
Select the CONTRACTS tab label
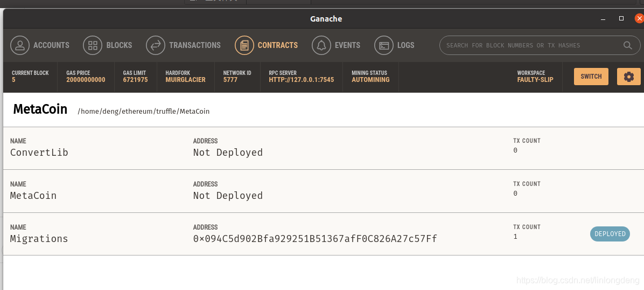(x=278, y=45)
